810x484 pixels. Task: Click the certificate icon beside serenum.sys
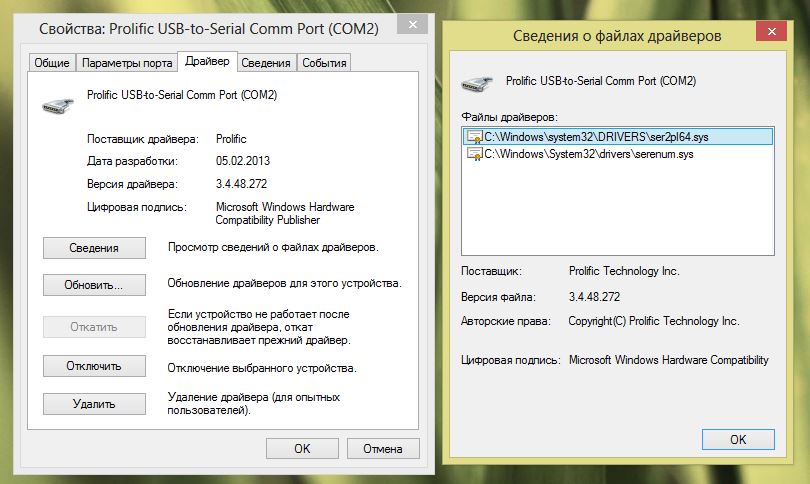point(474,154)
